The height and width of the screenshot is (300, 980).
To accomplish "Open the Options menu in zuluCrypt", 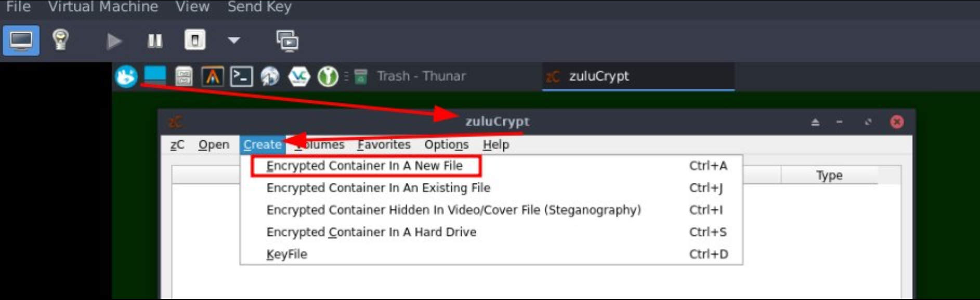I will [x=446, y=145].
